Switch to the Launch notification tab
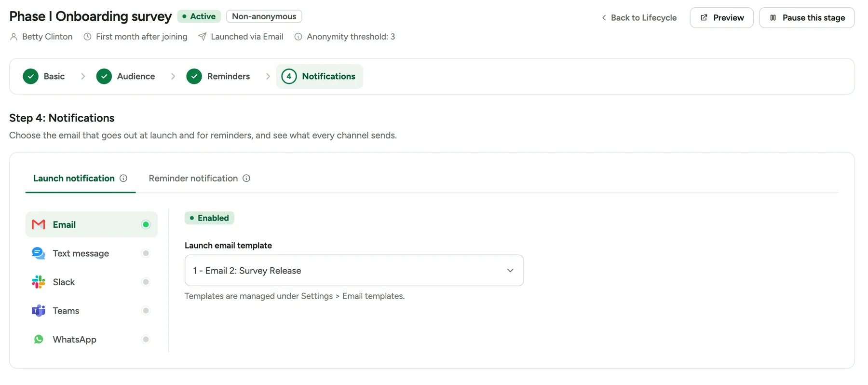868x385 pixels. [80, 178]
